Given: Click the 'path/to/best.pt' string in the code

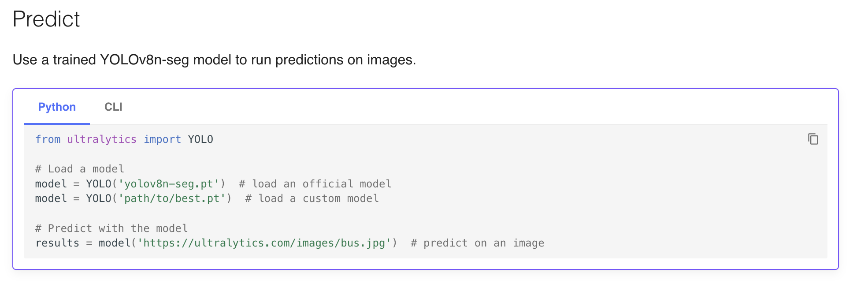Looking at the screenshot, I should click(172, 198).
